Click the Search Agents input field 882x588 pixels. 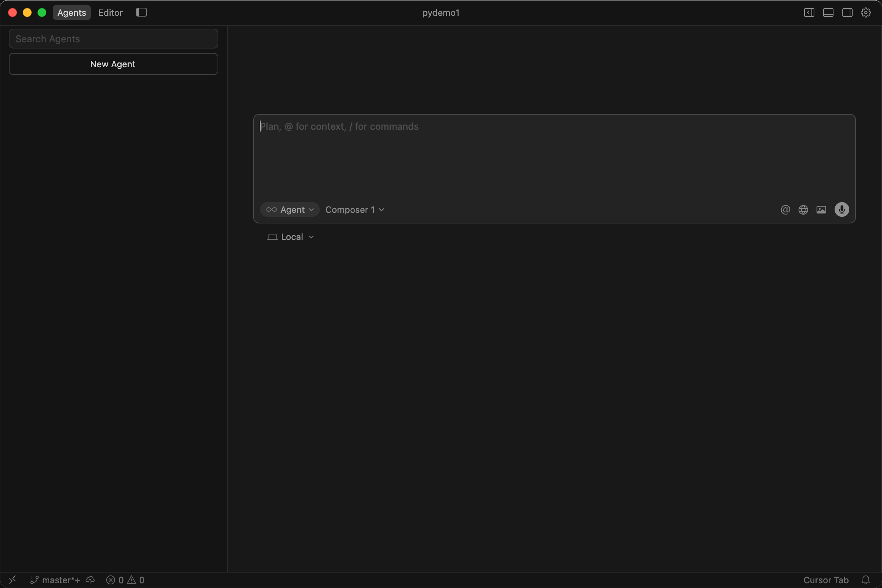pyautogui.click(x=113, y=39)
